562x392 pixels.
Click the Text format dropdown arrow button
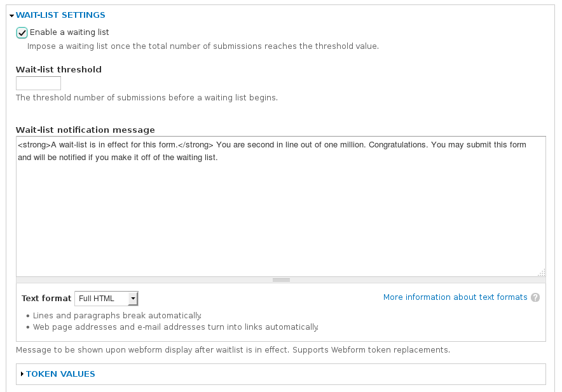click(132, 299)
